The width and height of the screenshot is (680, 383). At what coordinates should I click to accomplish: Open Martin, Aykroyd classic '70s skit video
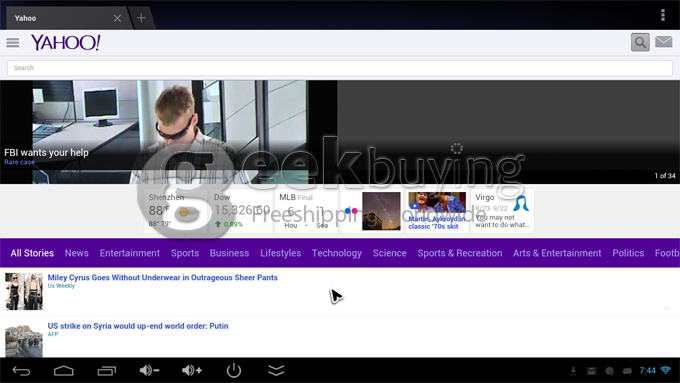click(437, 211)
